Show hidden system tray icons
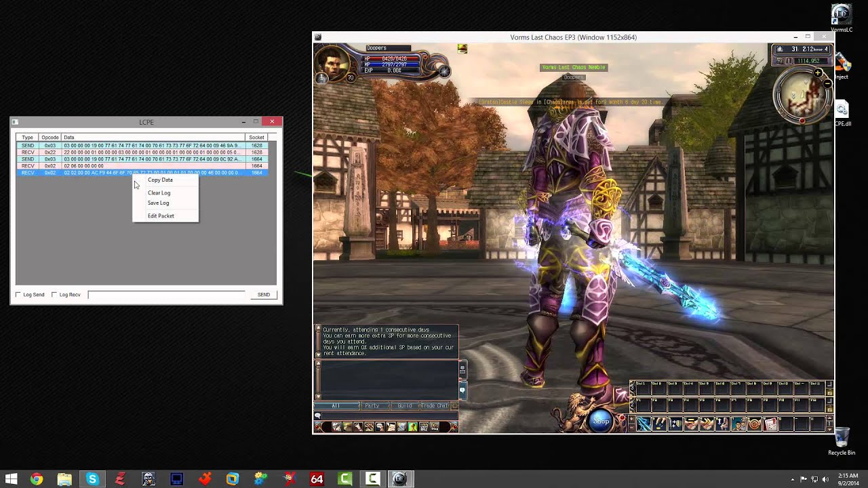The image size is (868, 488). pos(792,479)
